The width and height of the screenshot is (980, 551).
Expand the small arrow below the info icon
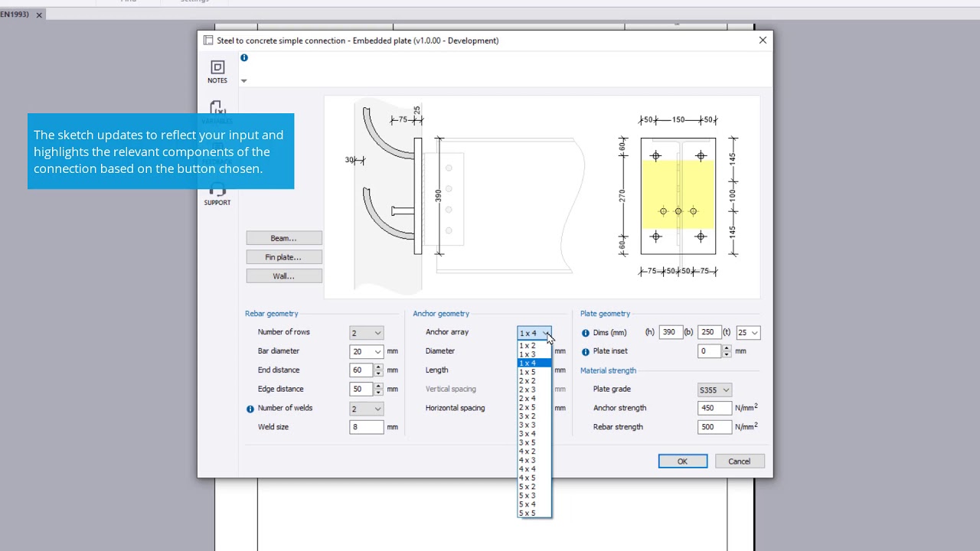click(x=243, y=80)
